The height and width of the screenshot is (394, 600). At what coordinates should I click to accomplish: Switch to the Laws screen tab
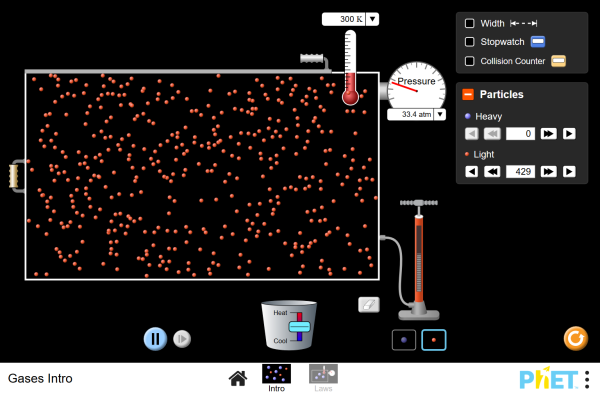(323, 378)
